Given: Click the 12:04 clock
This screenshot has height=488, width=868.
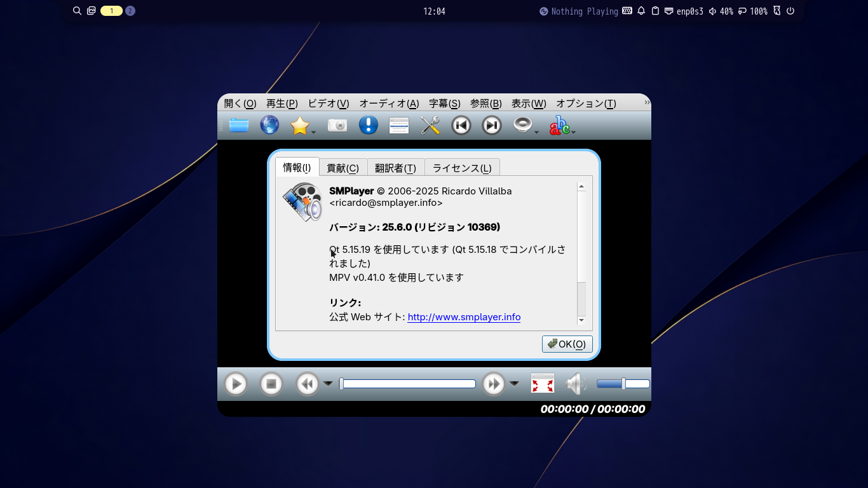Looking at the screenshot, I should (434, 11).
